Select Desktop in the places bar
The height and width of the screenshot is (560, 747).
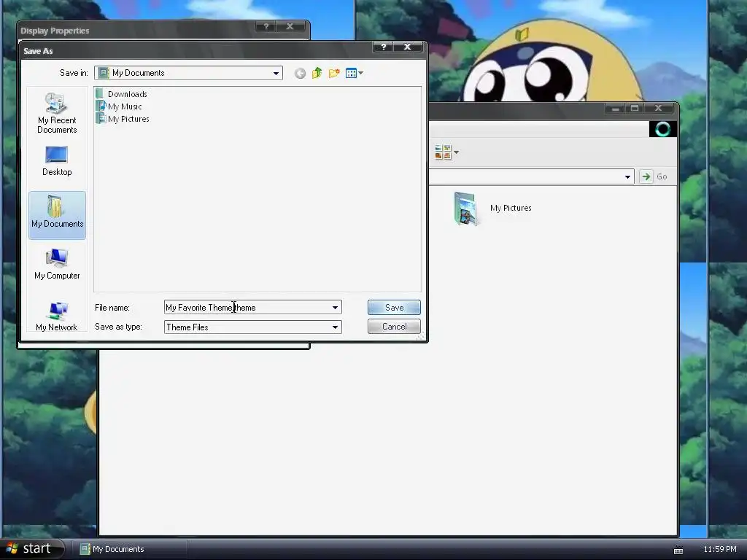57,161
